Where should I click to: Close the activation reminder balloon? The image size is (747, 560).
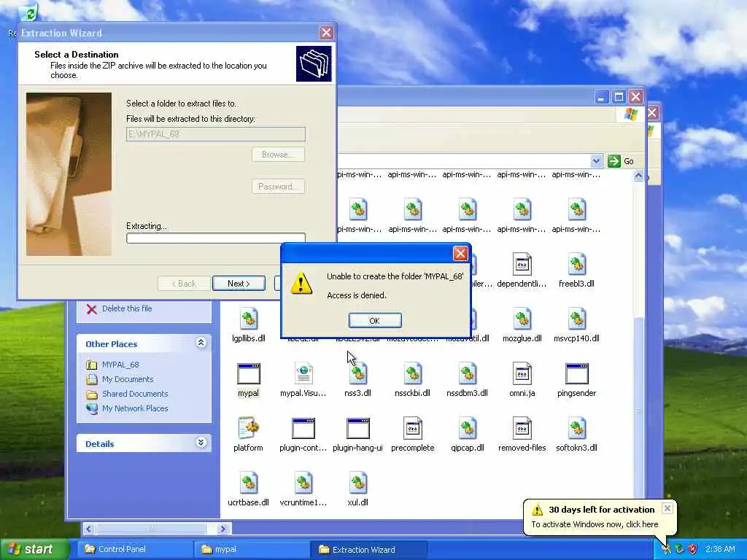667,508
